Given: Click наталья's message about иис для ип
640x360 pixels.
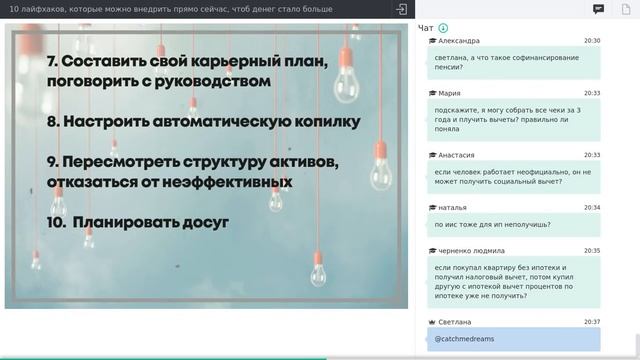Looking at the screenshot, I should point(514,225).
